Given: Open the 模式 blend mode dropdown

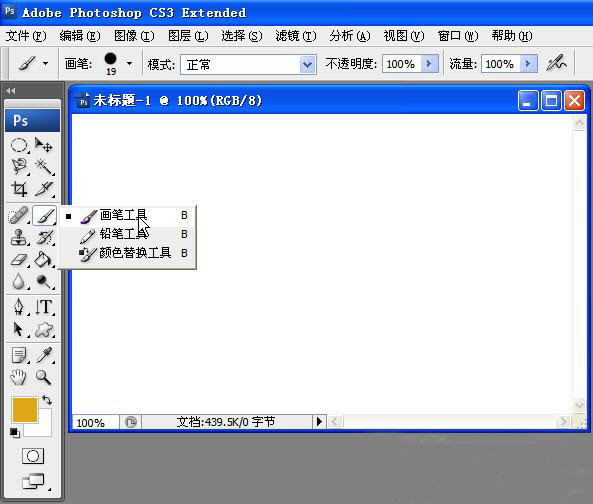Looking at the screenshot, I should (x=307, y=64).
